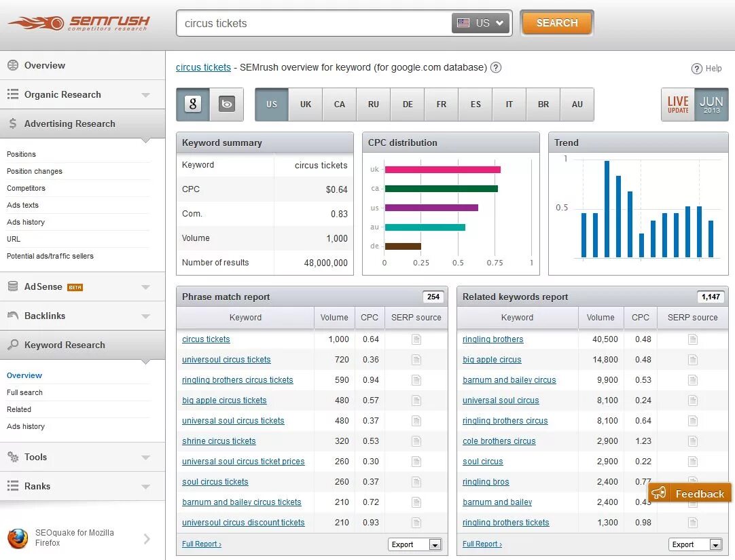Click the Tools gears icon

[13, 457]
